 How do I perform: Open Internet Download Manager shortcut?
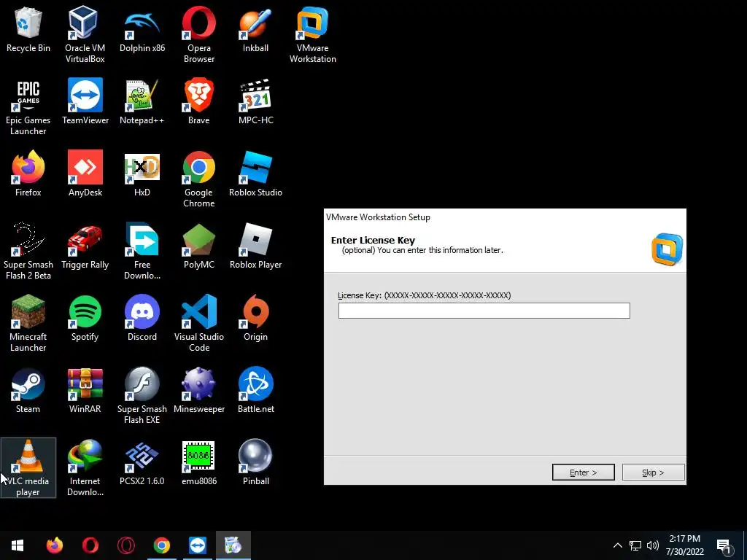click(x=85, y=467)
